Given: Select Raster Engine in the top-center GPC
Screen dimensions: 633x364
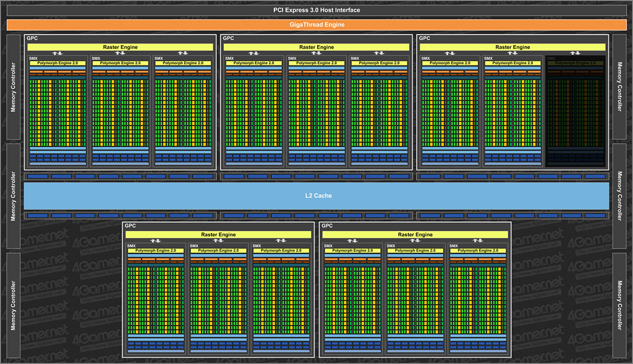Looking at the screenshot, I should tap(316, 47).
